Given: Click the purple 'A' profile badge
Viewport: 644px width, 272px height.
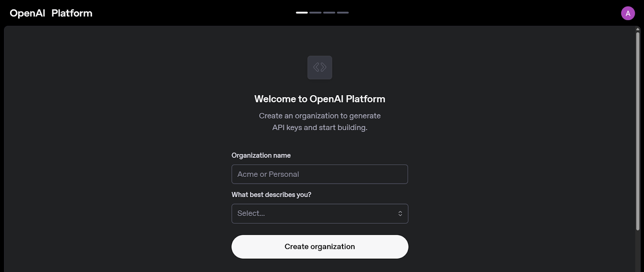Looking at the screenshot, I should point(628,13).
